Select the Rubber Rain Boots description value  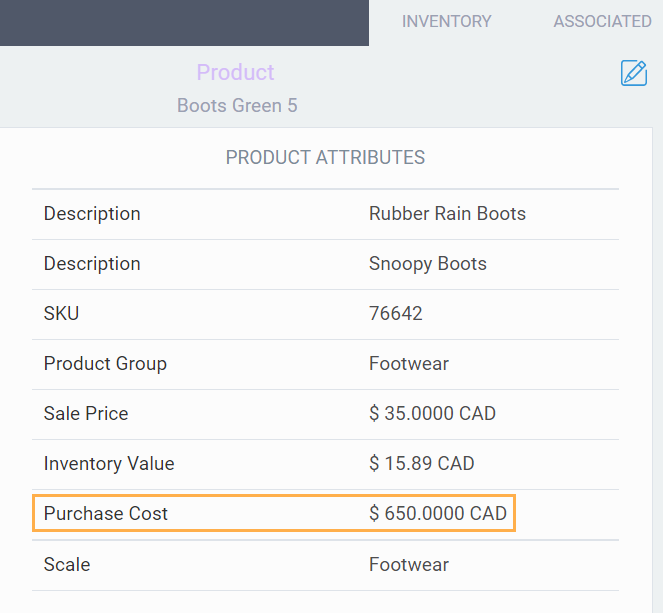(447, 213)
